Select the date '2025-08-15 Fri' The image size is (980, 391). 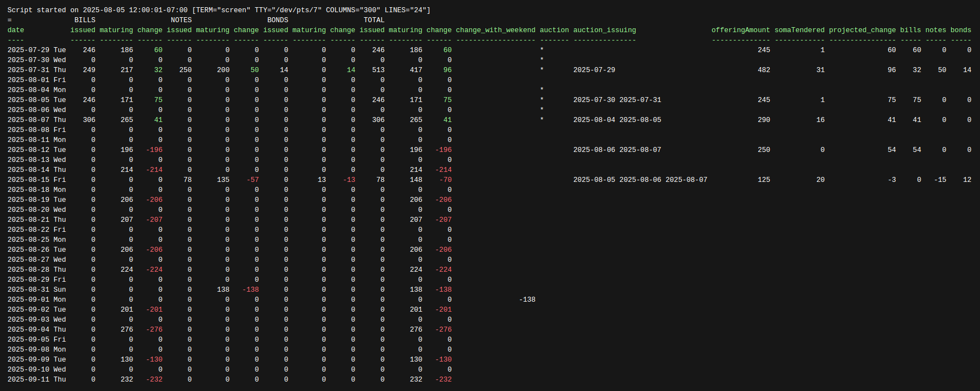click(37, 180)
